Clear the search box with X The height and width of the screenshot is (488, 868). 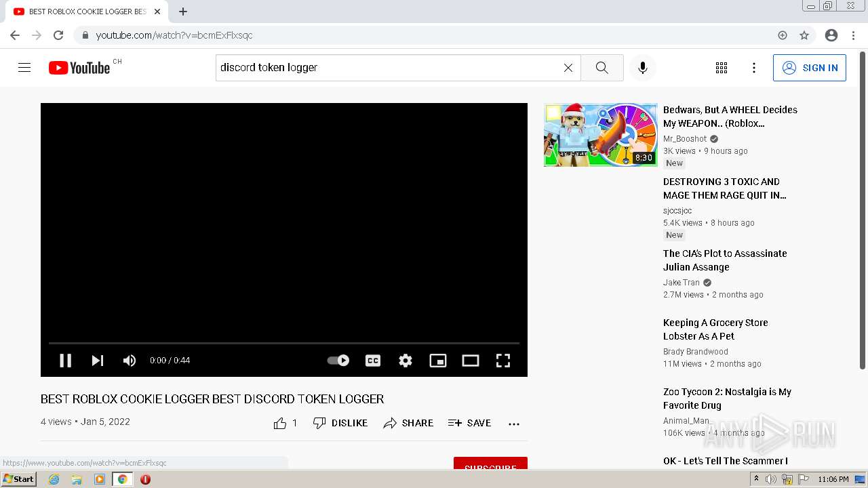[568, 68]
